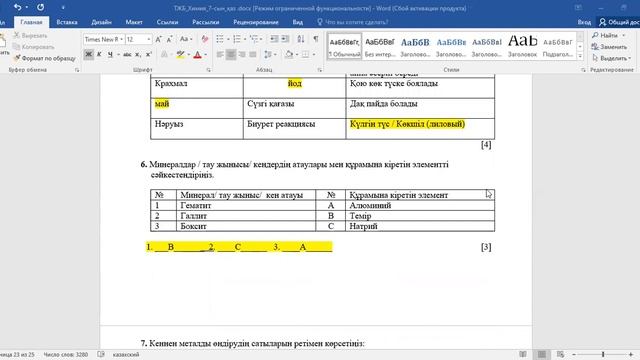This screenshot has width=640, height=360.
Task: Toggle Italic formatting
Action: tap(99, 54)
